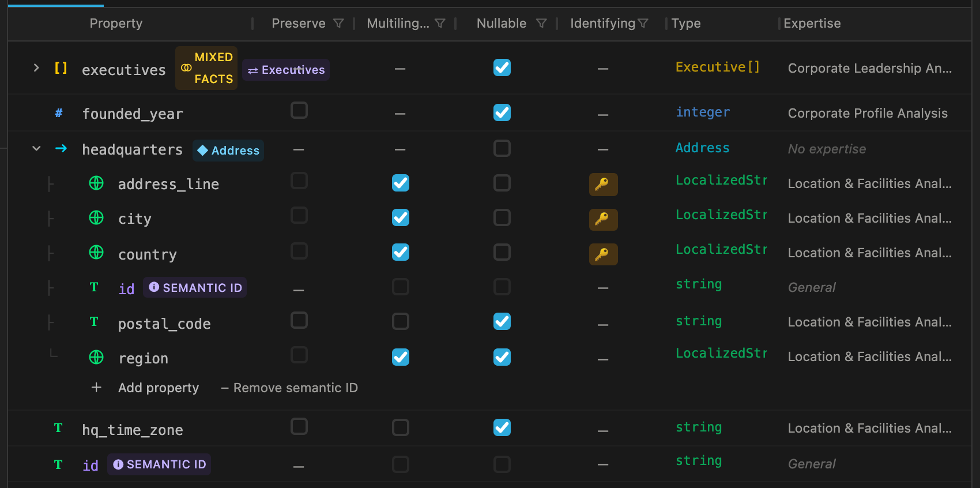Click the Executive[] type value

[x=718, y=67]
